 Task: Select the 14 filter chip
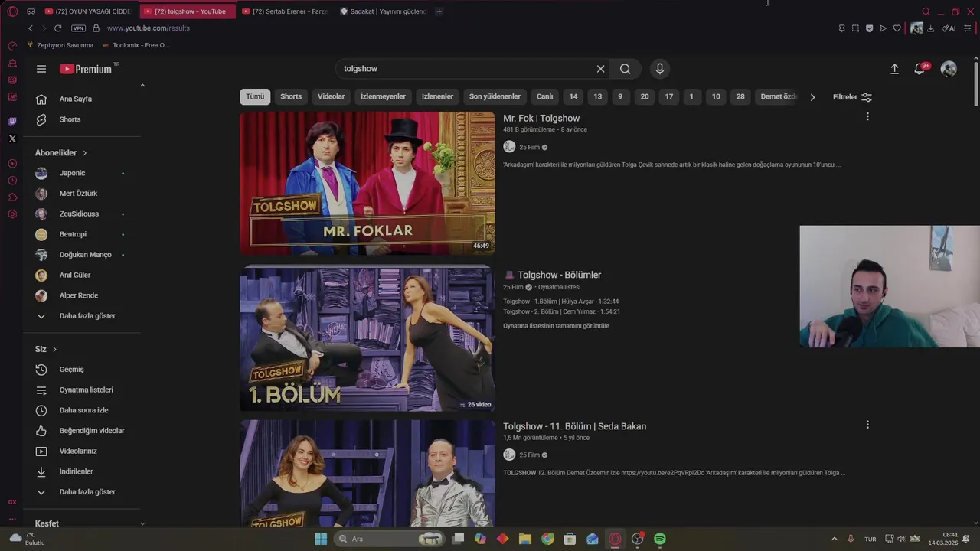pyautogui.click(x=573, y=96)
